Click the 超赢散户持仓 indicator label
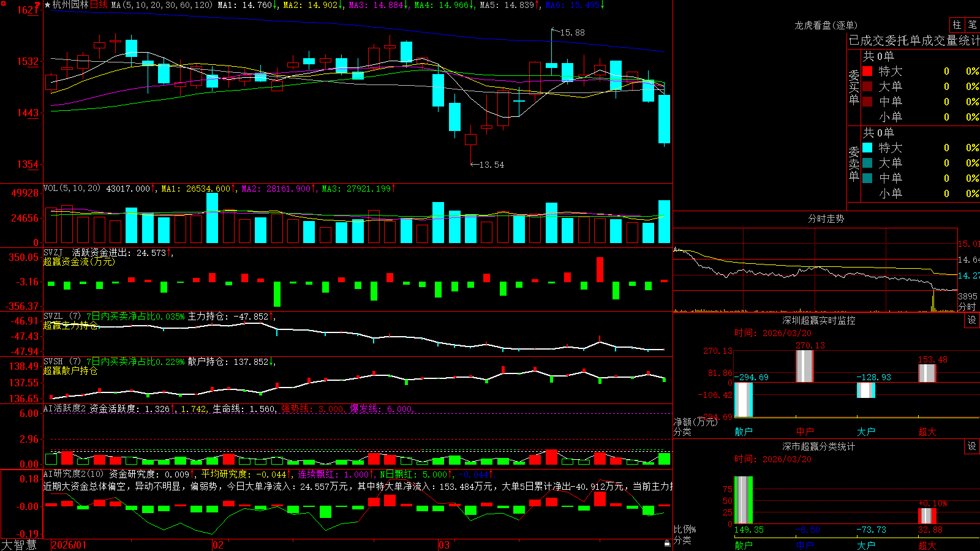 tap(70, 370)
